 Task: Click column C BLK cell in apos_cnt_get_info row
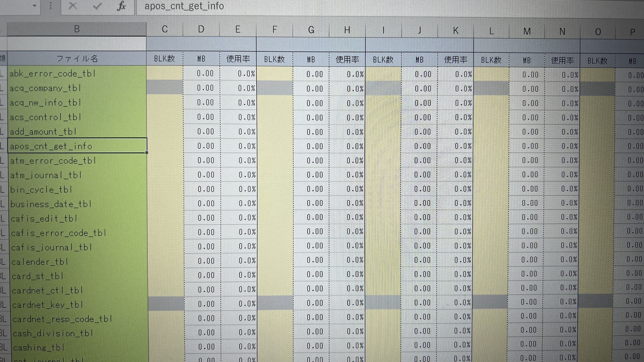coord(165,146)
